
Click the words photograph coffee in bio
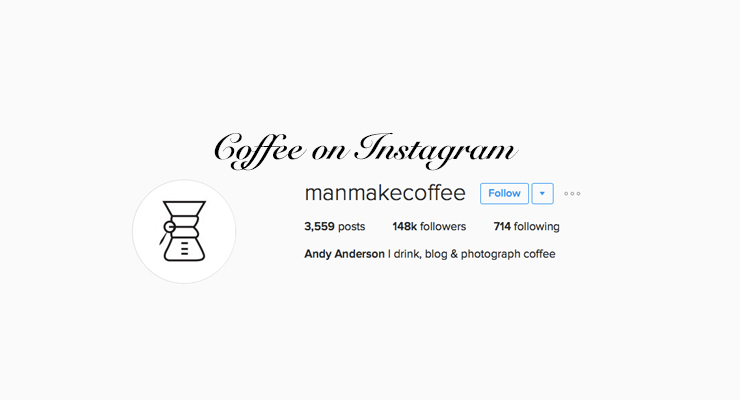click(508, 254)
